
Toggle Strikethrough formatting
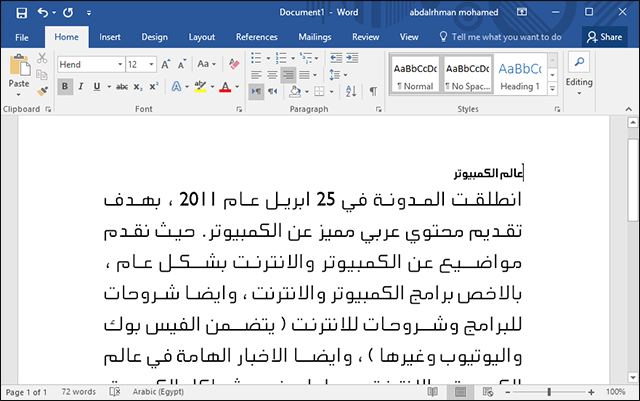pos(122,87)
